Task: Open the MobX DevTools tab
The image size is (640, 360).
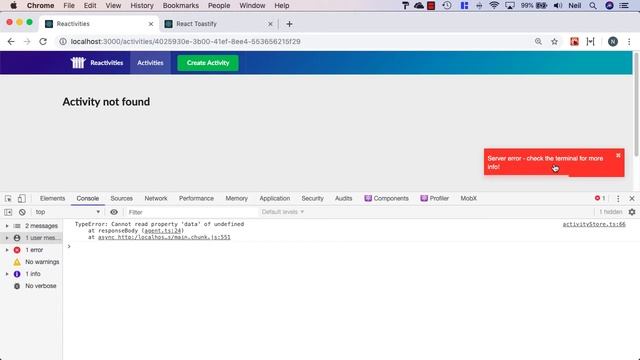Action: [x=469, y=198]
